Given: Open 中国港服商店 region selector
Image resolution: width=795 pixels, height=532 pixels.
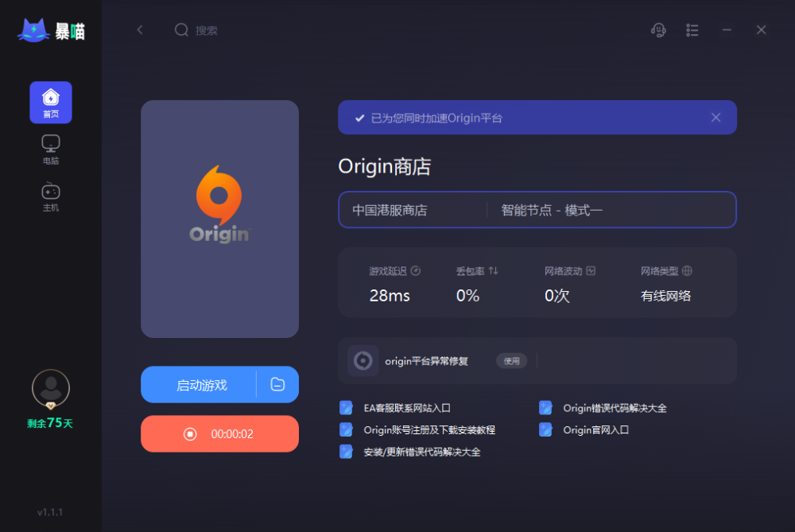Looking at the screenshot, I should [x=390, y=210].
